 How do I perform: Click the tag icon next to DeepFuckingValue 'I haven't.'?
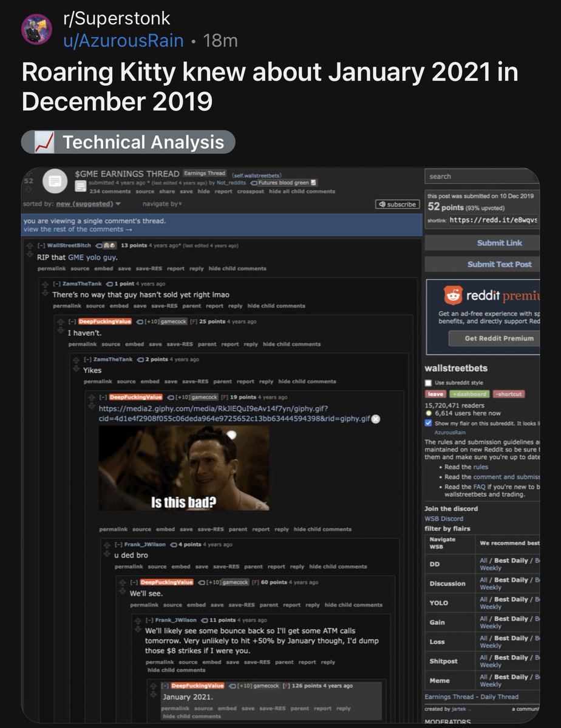tap(140, 322)
